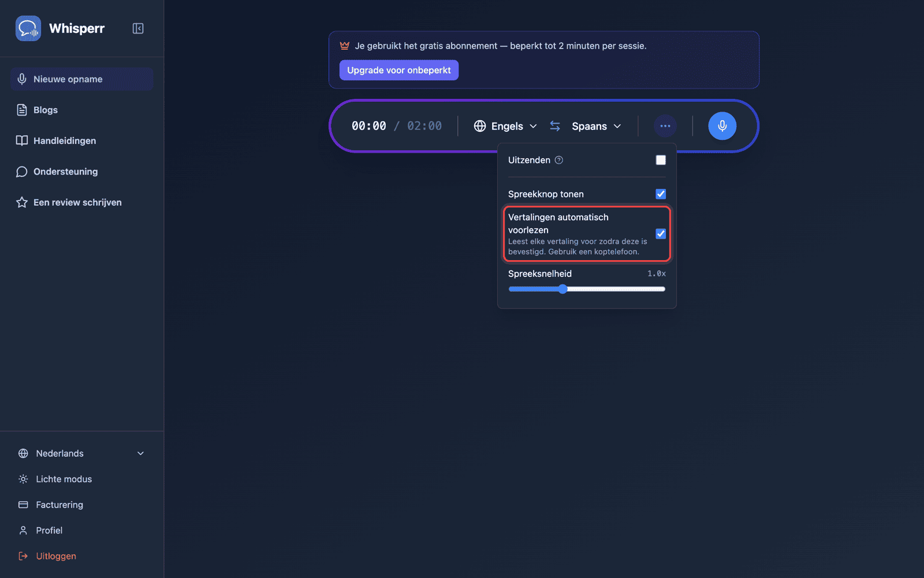Image resolution: width=924 pixels, height=578 pixels.
Task: Open Handleidingen in the sidebar
Action: coord(81,140)
